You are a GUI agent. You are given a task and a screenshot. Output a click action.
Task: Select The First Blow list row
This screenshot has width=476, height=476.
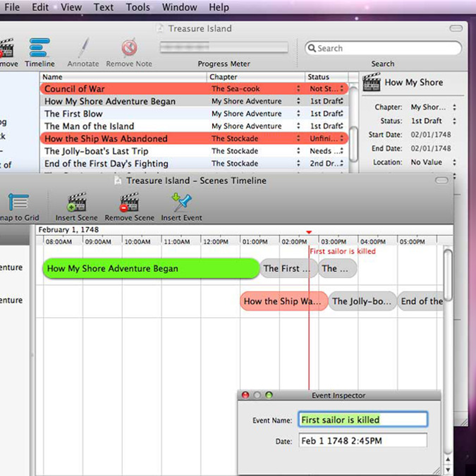pos(194,114)
